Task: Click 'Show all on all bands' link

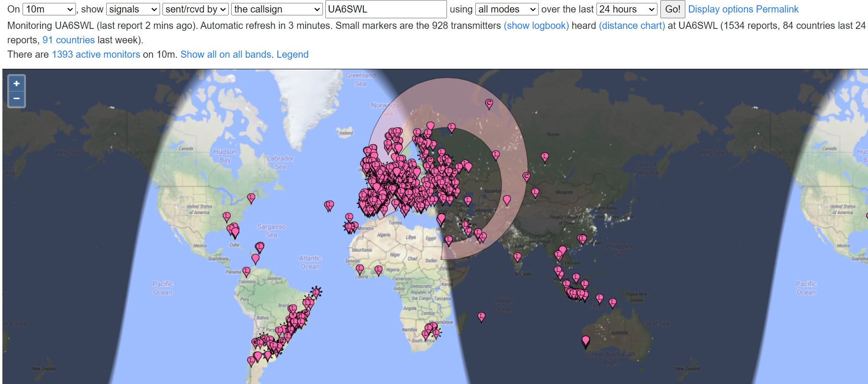Action: 226,54
